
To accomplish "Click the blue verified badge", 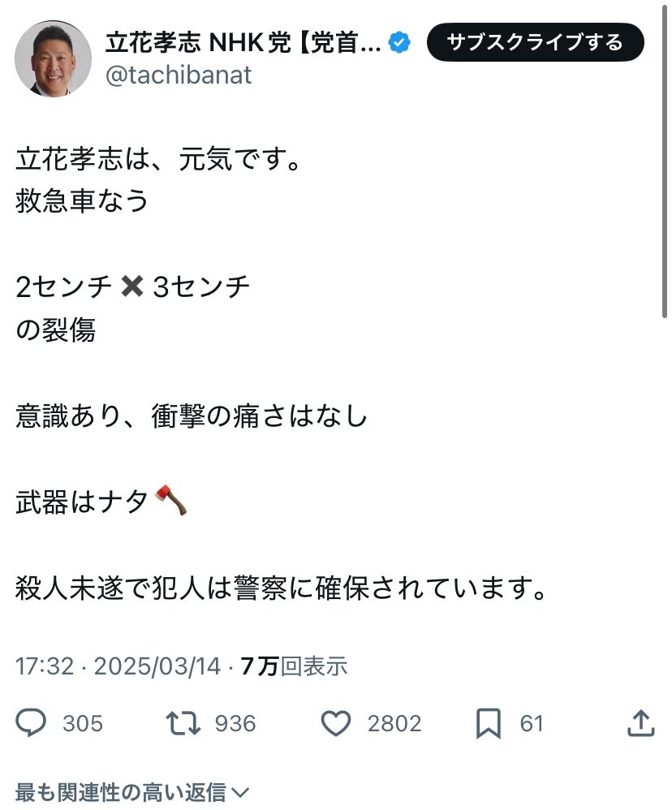I will (399, 42).
